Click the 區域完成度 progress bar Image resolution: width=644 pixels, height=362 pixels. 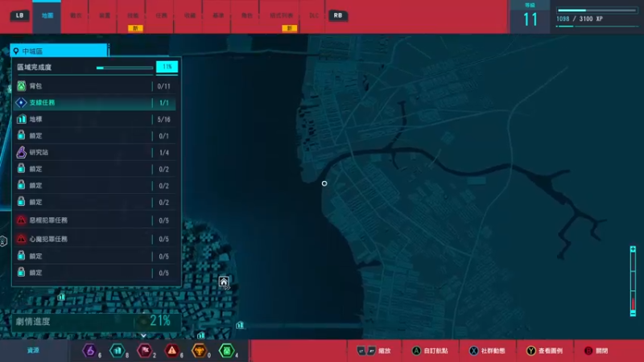pyautogui.click(x=125, y=68)
